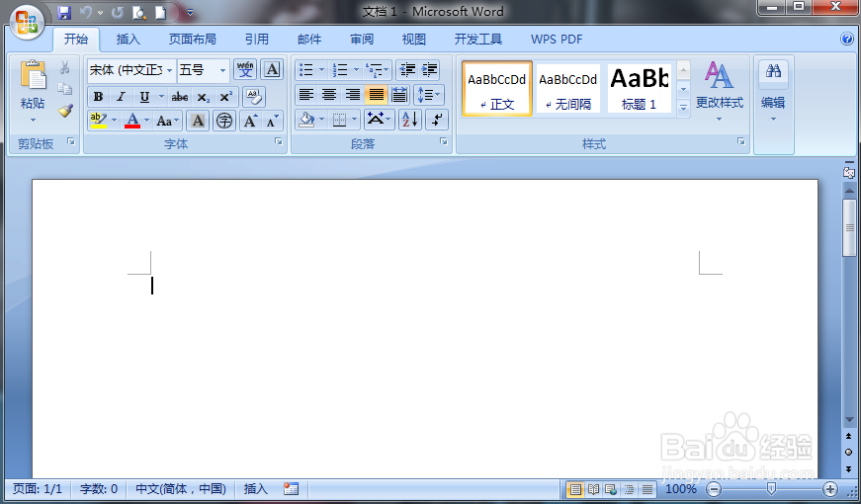The image size is (861, 504).
Task: Toggle subscript formatting
Action: (204, 97)
